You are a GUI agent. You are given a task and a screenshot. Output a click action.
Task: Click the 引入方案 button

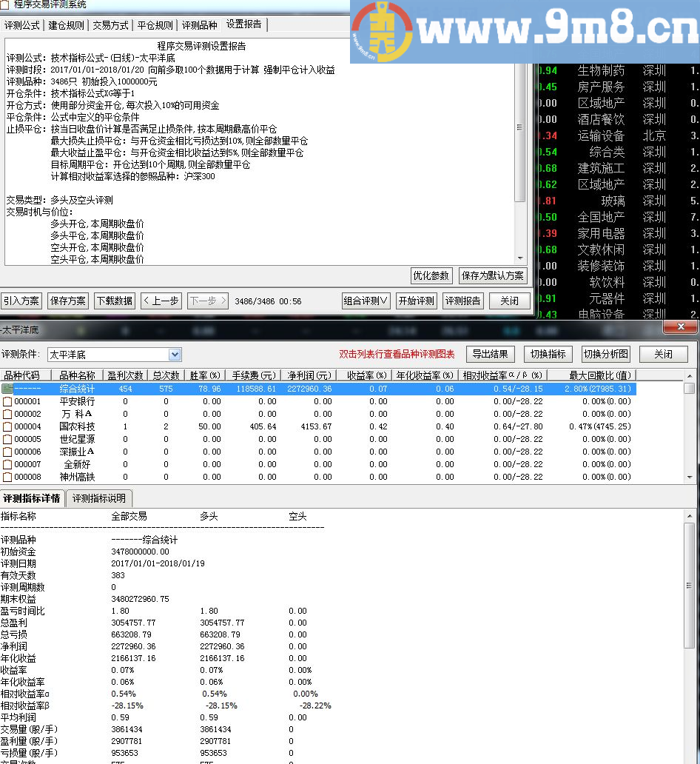(x=21, y=301)
